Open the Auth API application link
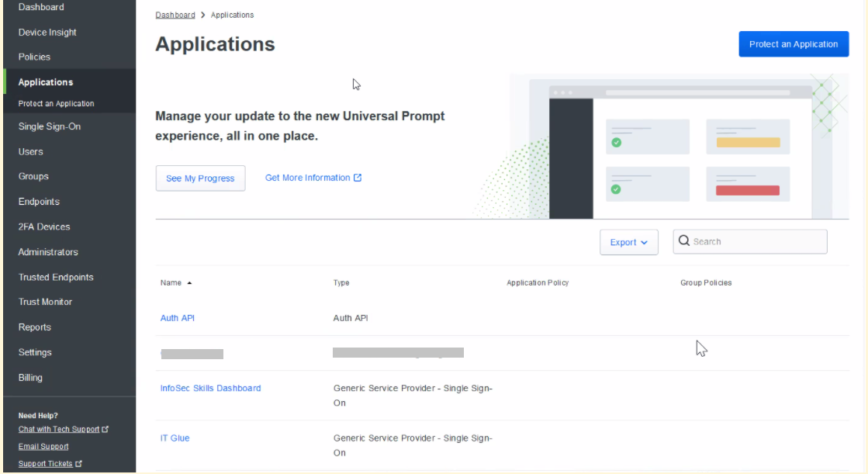This screenshot has width=868, height=474. 177,318
